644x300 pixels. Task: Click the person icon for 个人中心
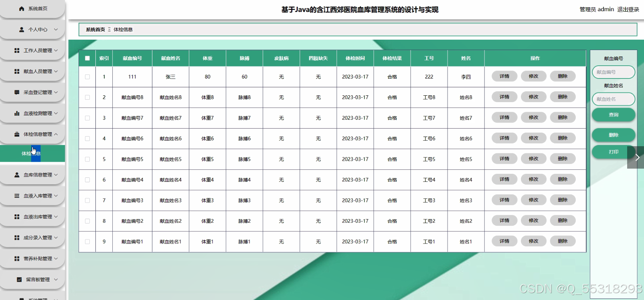click(x=22, y=30)
